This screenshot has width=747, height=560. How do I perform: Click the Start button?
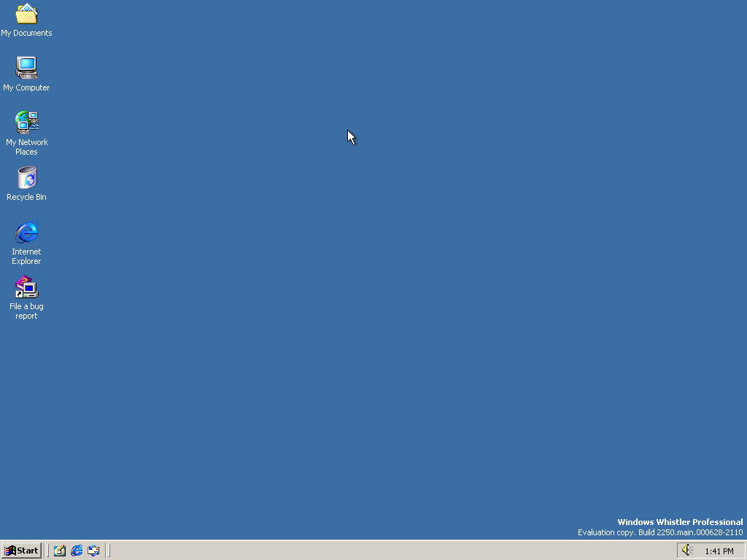[x=21, y=551]
